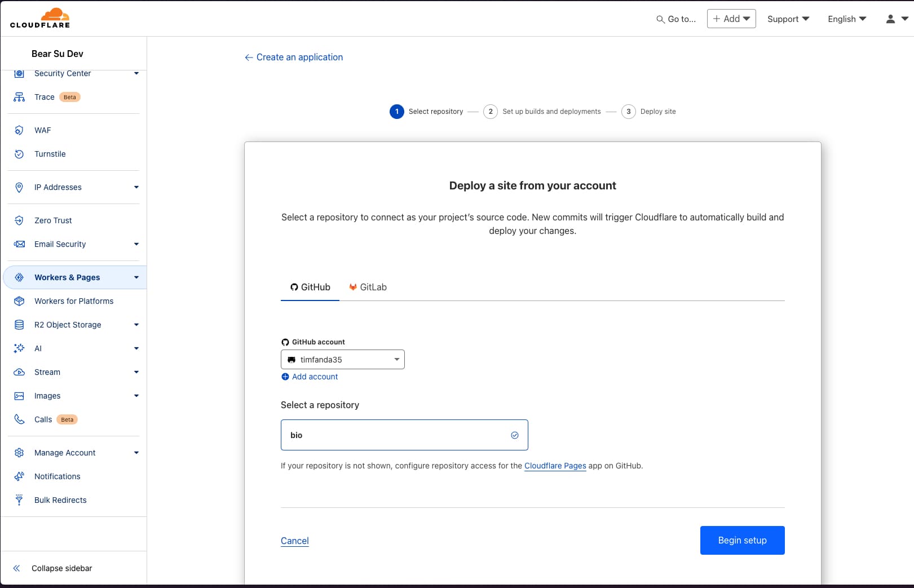Click the Manage Account gear icon

[x=19, y=453]
